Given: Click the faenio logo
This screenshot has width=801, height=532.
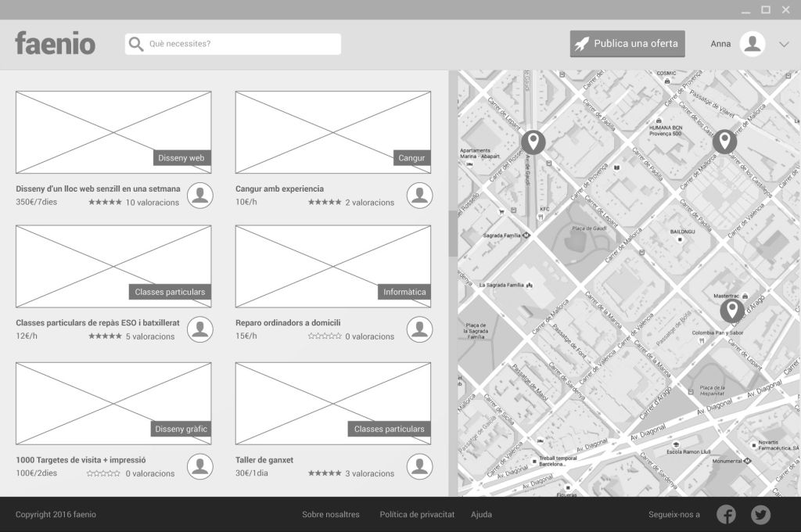Looking at the screenshot, I should click(x=55, y=44).
